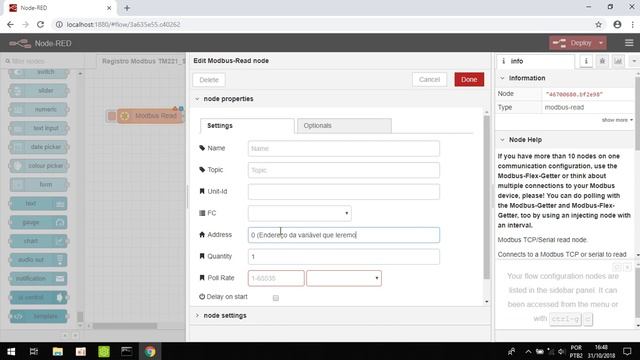This screenshot has height=360, width=640.
Task: Select the chart node in palette
Action: click(x=39, y=241)
